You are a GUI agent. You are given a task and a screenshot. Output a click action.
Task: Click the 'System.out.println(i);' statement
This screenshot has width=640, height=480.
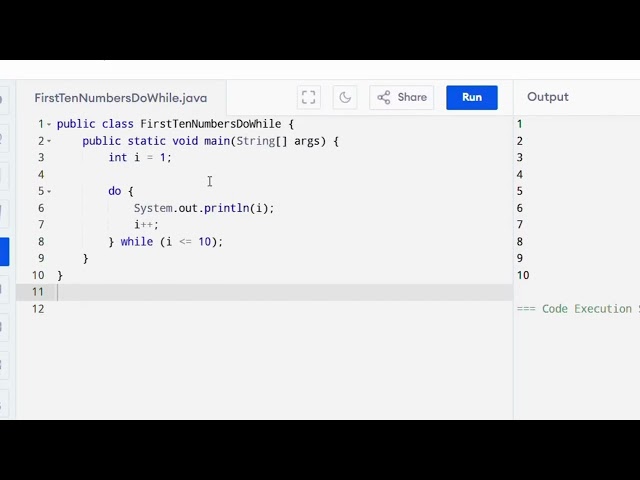point(204,208)
